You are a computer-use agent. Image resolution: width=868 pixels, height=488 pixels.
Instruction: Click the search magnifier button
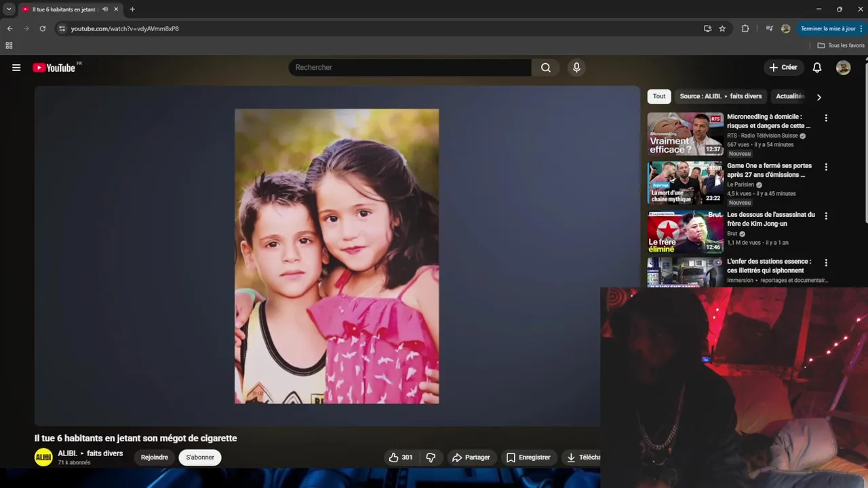546,68
